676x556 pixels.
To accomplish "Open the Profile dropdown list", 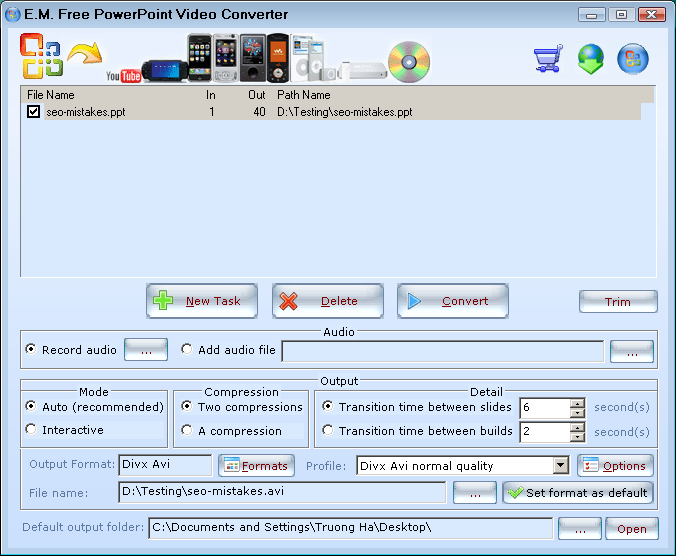I will point(560,465).
